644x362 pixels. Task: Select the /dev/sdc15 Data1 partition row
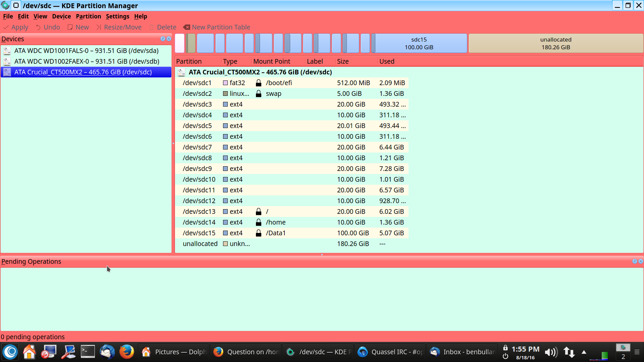click(x=292, y=233)
